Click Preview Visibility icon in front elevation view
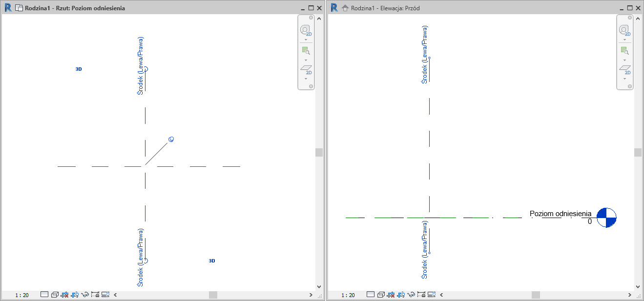 tap(431, 295)
